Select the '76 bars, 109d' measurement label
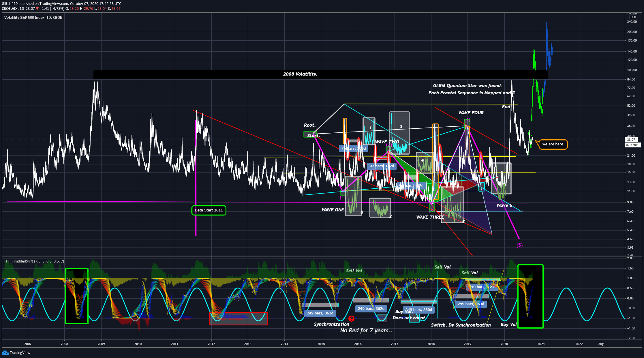Viewport: 644px width, 358px height. [x=353, y=149]
